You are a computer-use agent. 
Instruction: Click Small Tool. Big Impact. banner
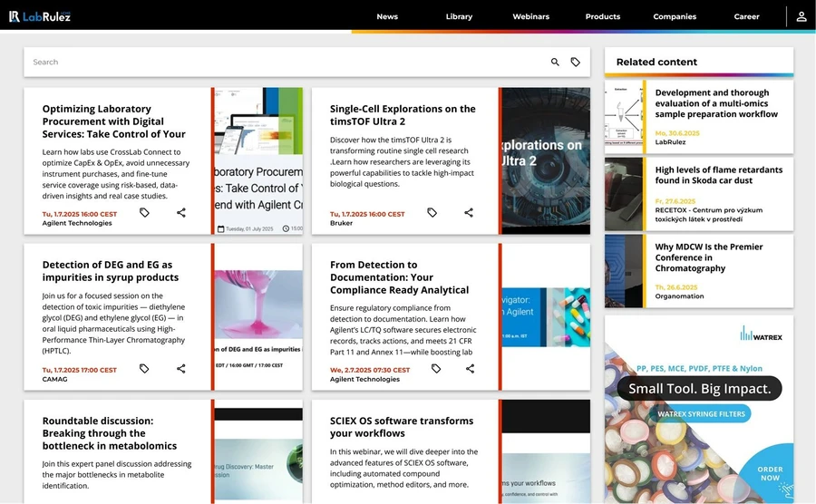[x=699, y=389]
